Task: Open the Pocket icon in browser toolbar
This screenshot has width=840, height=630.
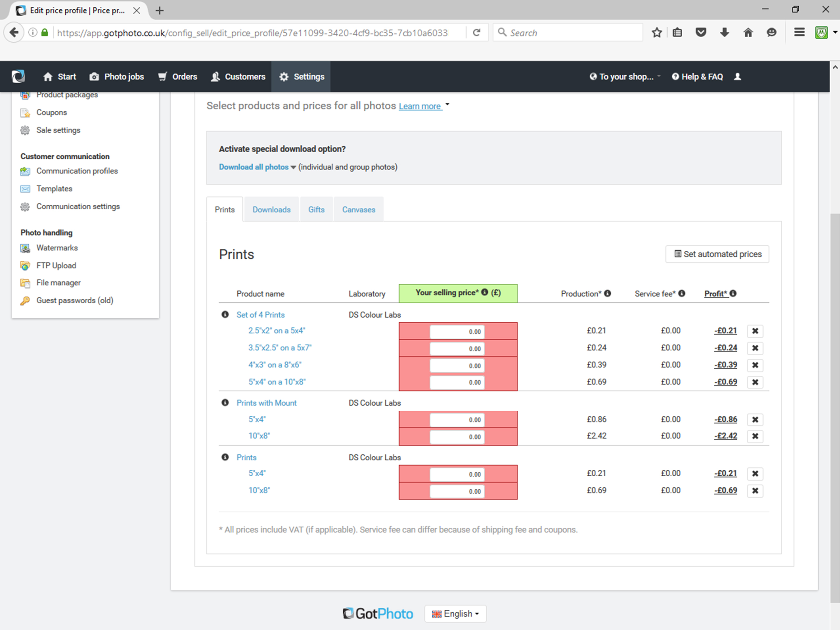Action: 701,33
